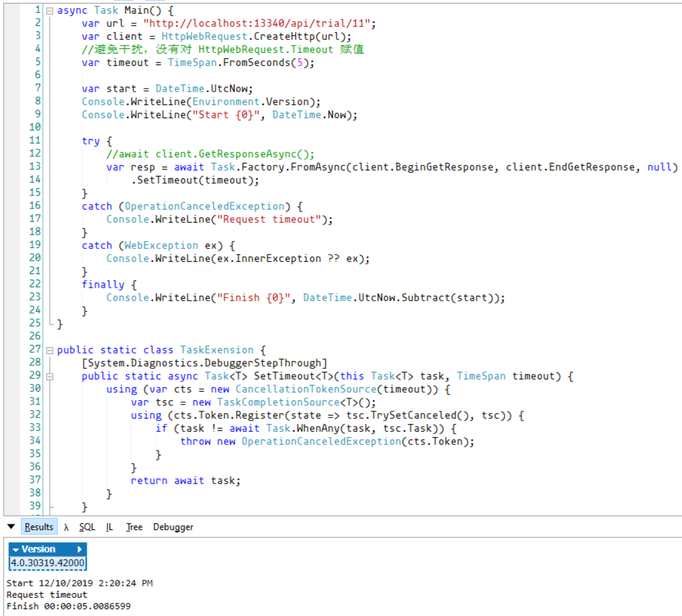The height and width of the screenshot is (616, 682).
Task: Click the "Request timeout" string on line 17
Action: coord(269,219)
